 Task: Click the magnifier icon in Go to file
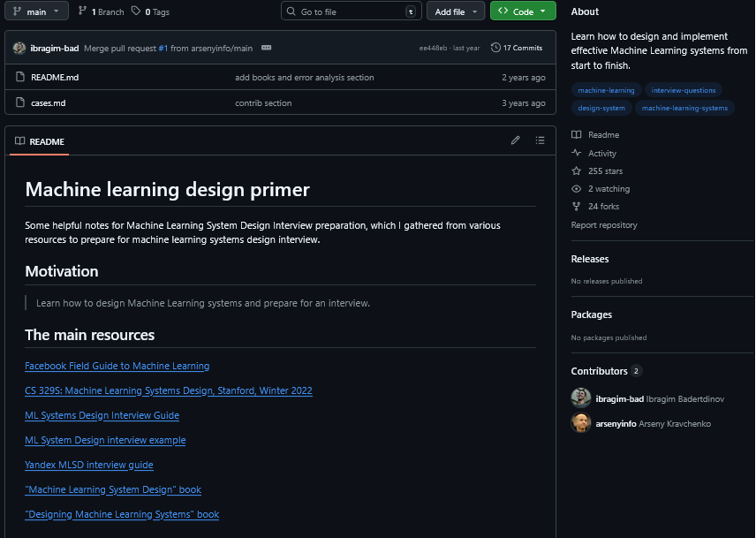tap(291, 11)
